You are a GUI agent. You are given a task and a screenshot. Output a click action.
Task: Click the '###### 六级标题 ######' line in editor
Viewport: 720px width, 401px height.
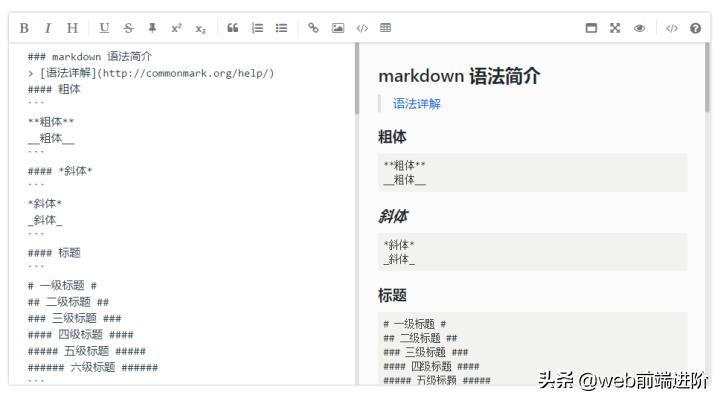click(x=93, y=367)
